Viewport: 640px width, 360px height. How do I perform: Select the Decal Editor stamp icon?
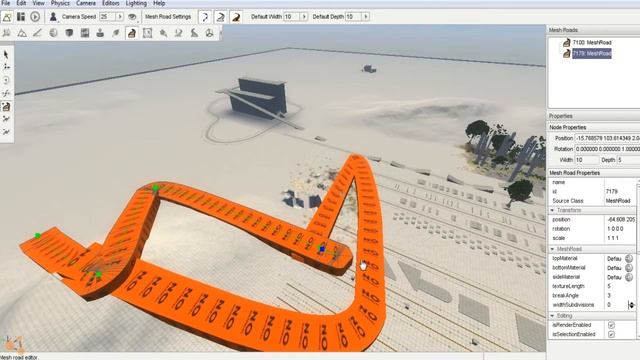[x=100, y=33]
